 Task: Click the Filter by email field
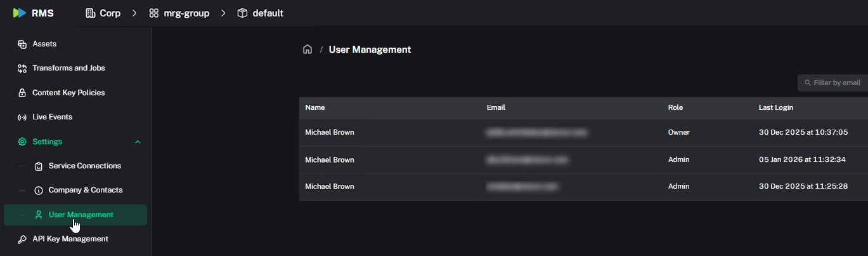click(832, 83)
